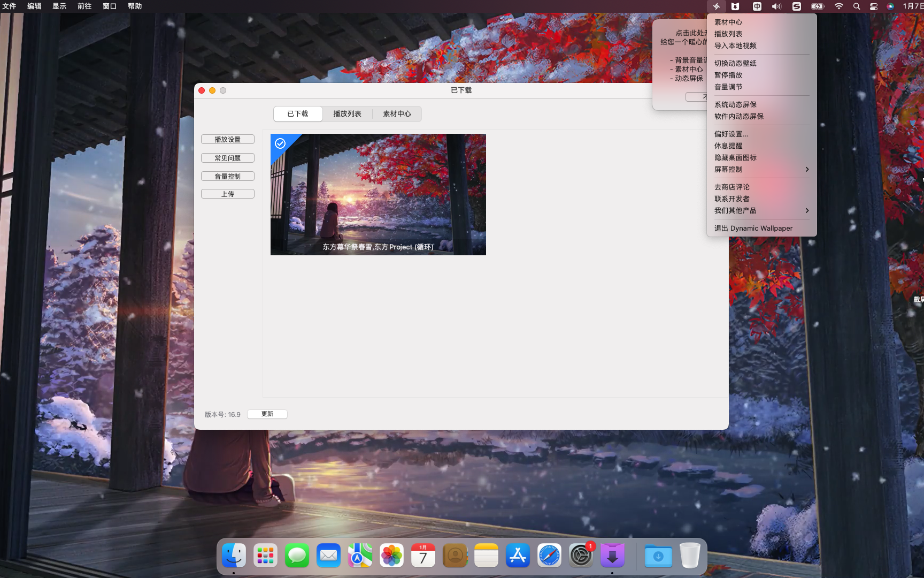Switch to the 播放列表 tab

click(x=348, y=114)
